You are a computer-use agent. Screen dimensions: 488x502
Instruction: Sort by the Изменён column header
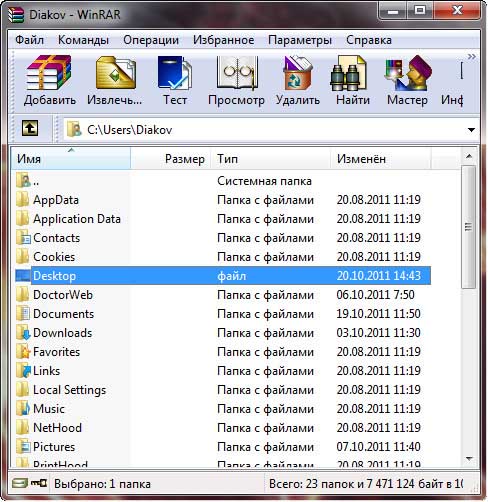[381, 159]
